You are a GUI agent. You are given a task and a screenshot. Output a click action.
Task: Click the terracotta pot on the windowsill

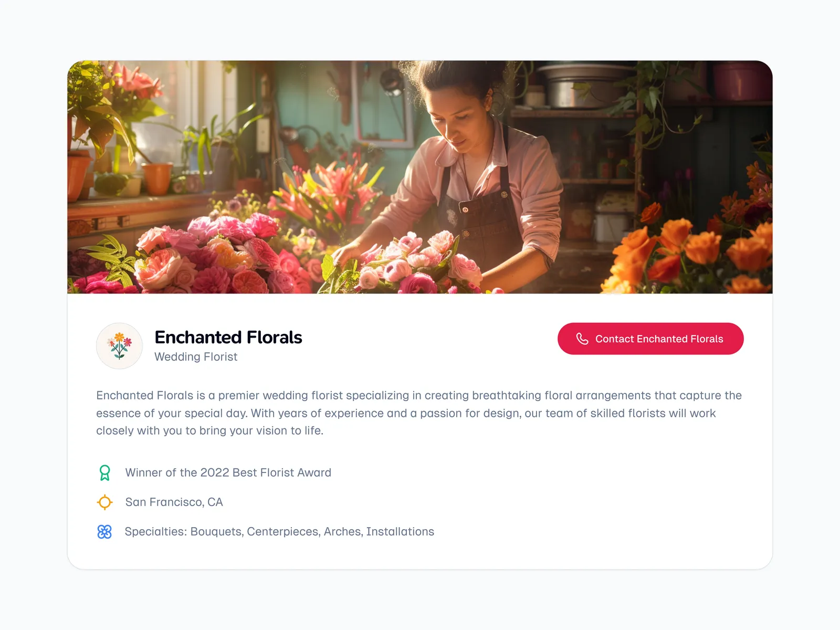point(157,178)
